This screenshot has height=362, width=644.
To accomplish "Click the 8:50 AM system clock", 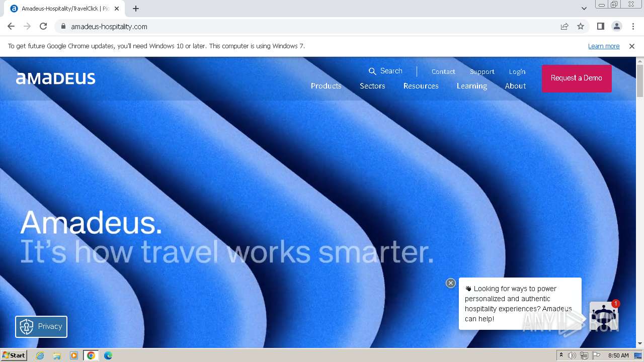I will click(x=618, y=355).
